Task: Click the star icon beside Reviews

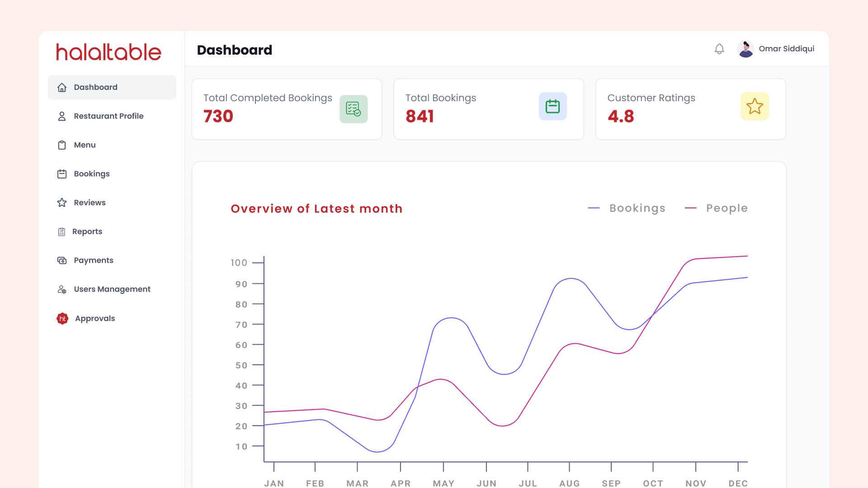Action: pyautogui.click(x=62, y=202)
